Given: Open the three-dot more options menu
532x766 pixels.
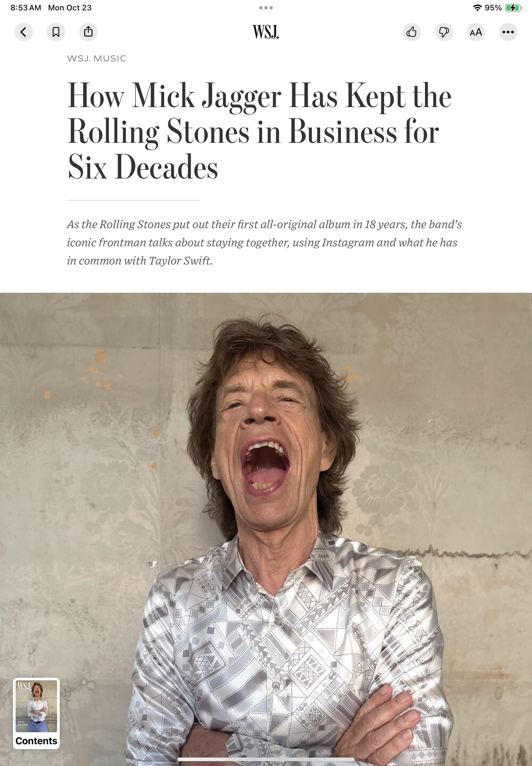Looking at the screenshot, I should click(x=508, y=32).
